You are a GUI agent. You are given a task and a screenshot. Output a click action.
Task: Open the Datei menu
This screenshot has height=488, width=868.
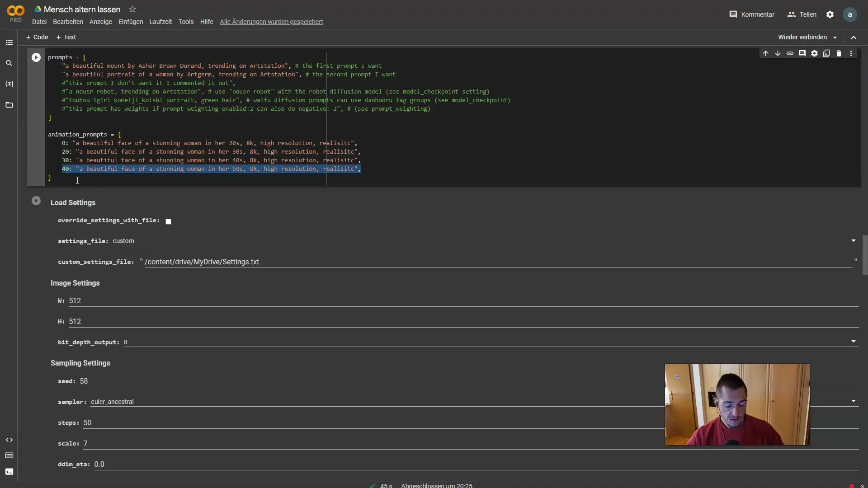39,22
